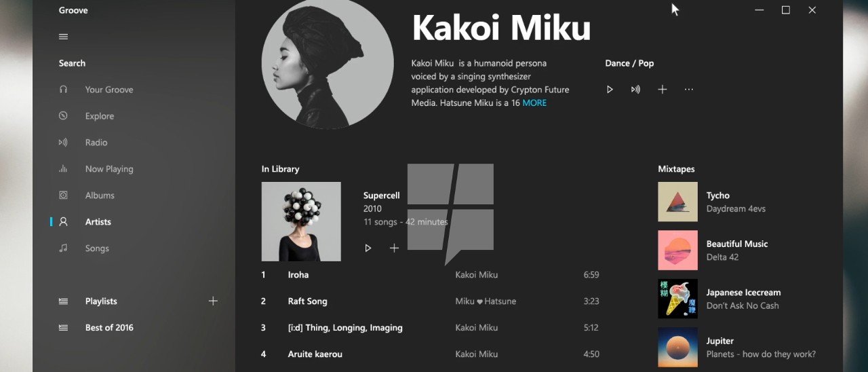Select the Raft Song track row
Screen dimensions: 868x372
pyautogui.click(x=431, y=301)
